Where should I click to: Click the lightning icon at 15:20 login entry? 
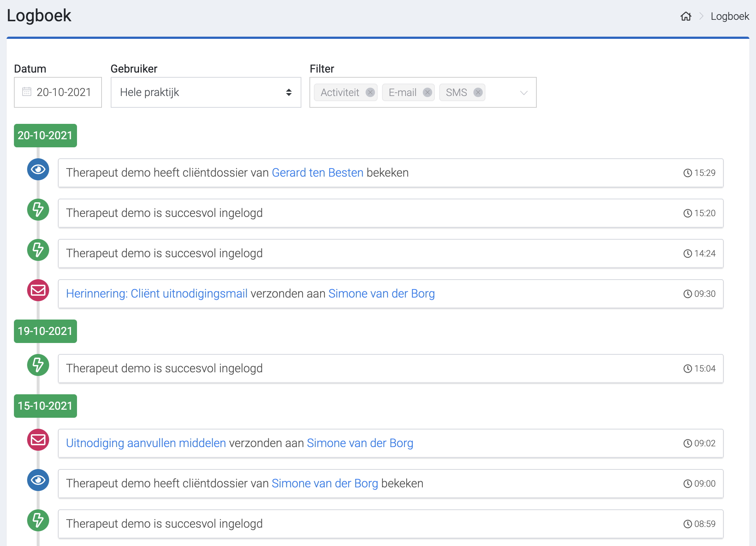(x=38, y=210)
